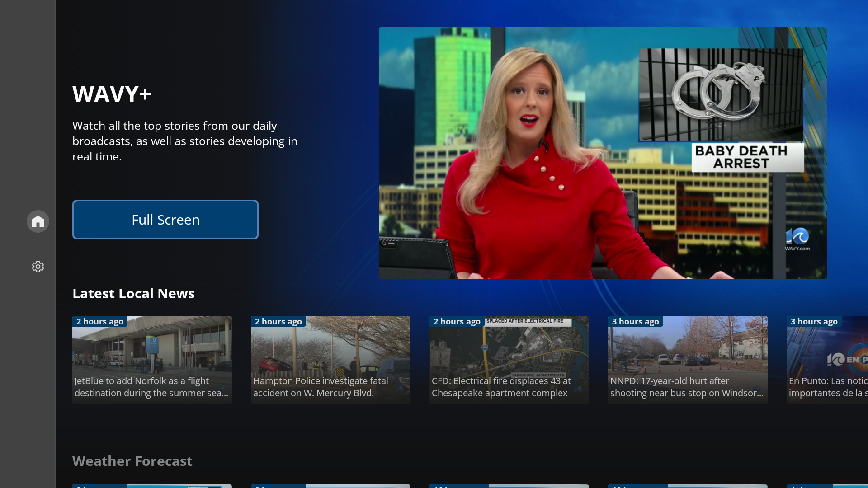Screen dimensions: 868x488
Task: Open Hampton Police fatal accident story
Action: pyautogui.click(x=330, y=359)
